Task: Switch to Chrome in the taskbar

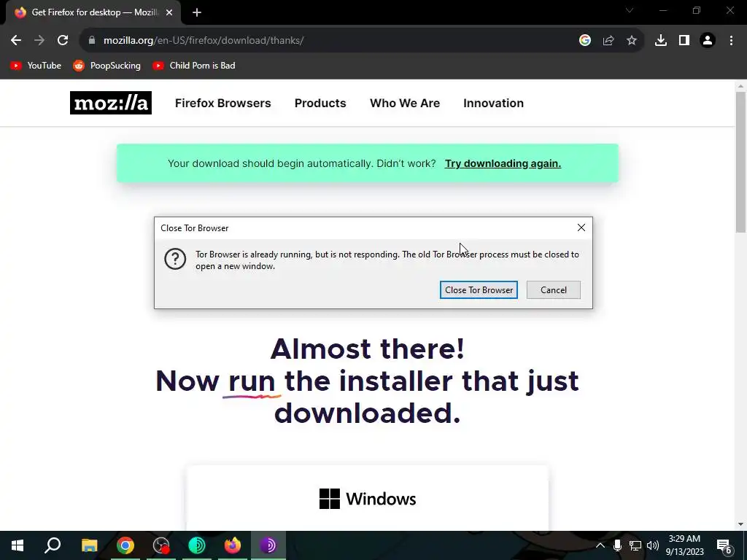Action: (x=125, y=545)
